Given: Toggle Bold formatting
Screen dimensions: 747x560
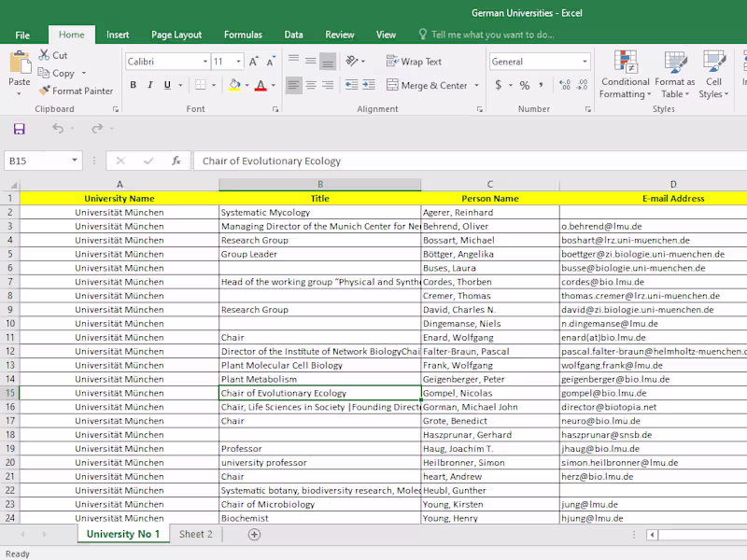Looking at the screenshot, I should click(134, 85).
